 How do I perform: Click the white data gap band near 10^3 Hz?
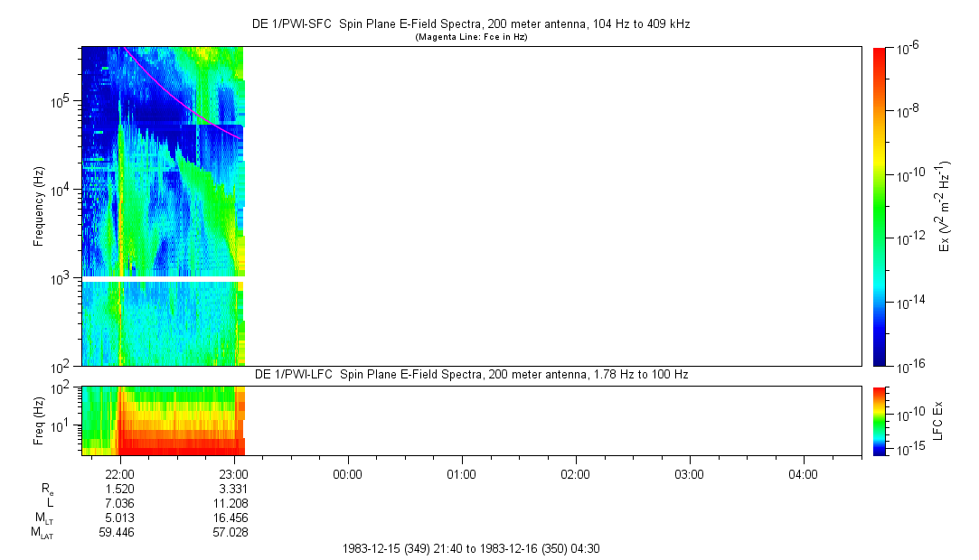pyautogui.click(x=163, y=279)
